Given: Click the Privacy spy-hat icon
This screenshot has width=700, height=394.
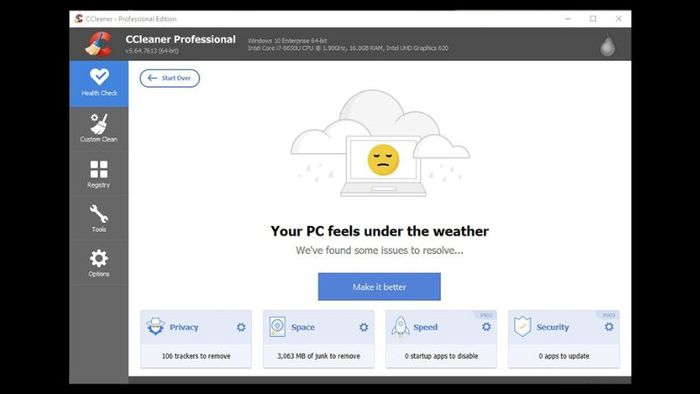Looking at the screenshot, I should point(155,327).
